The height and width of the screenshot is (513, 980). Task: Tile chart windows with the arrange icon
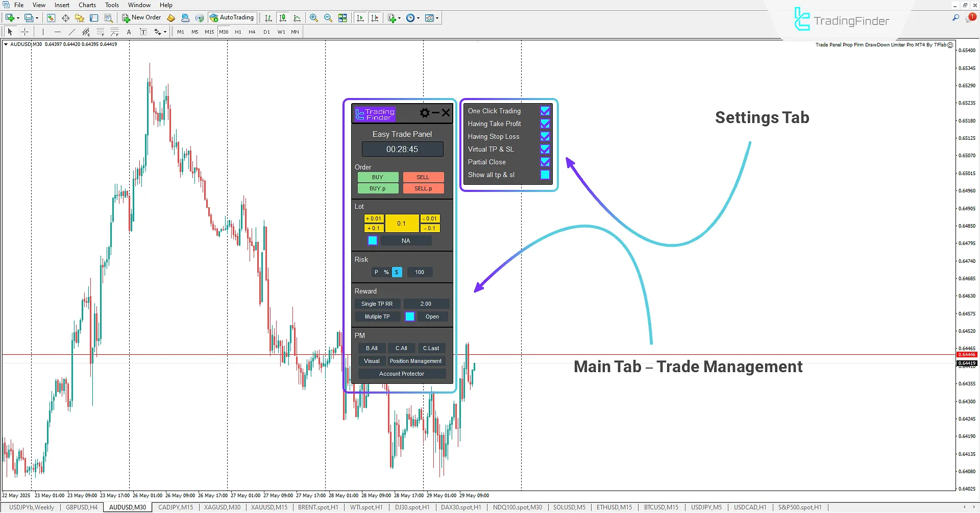[x=342, y=18]
